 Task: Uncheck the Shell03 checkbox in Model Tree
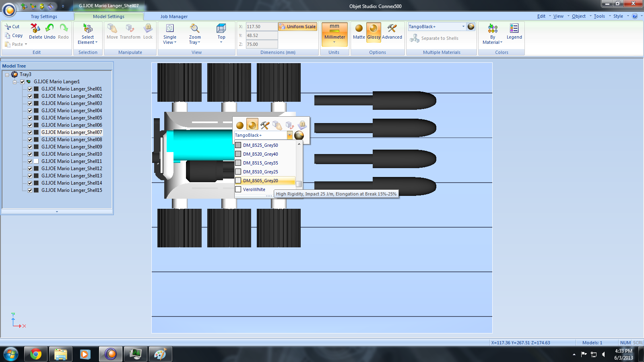click(x=30, y=103)
